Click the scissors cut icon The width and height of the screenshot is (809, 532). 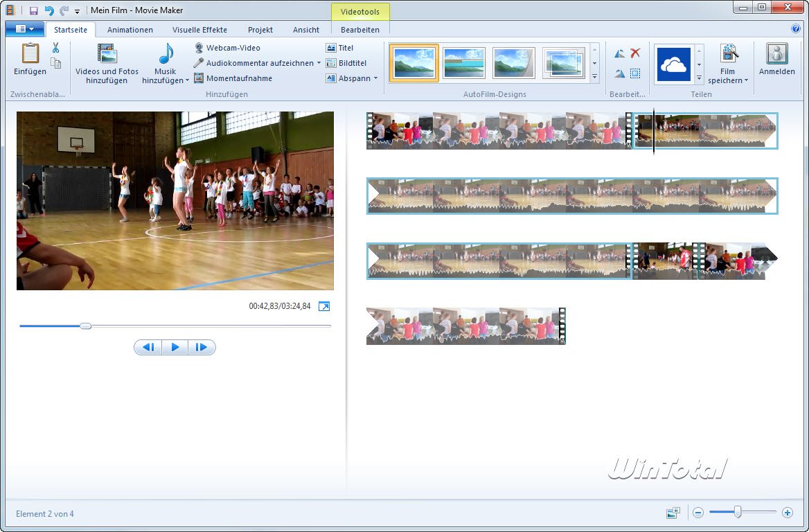coord(55,48)
